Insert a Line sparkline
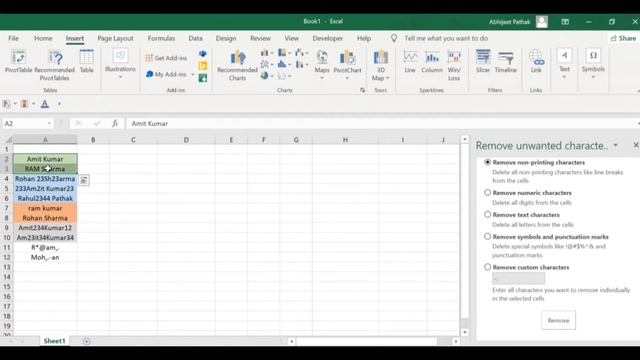Image resolution: width=640 pixels, height=360 pixels. point(410,62)
